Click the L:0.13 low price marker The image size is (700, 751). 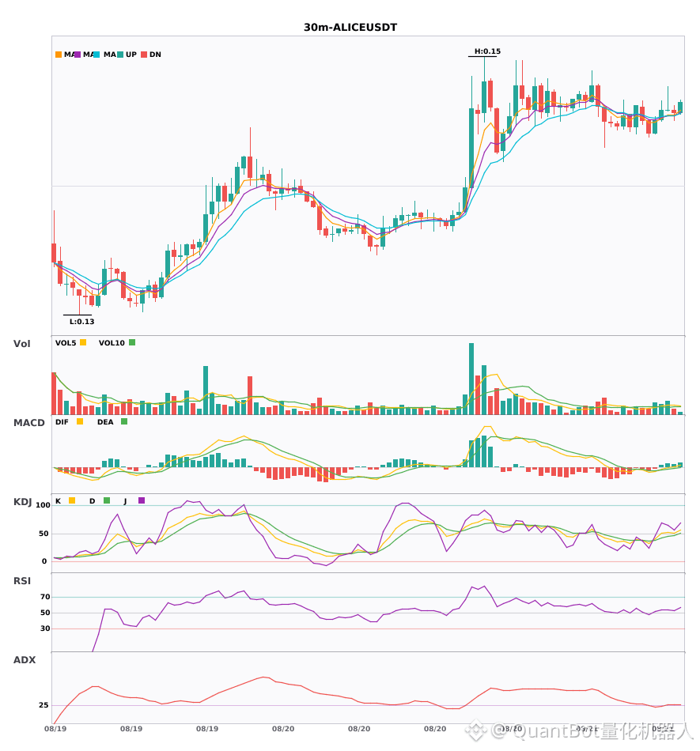coord(82,322)
